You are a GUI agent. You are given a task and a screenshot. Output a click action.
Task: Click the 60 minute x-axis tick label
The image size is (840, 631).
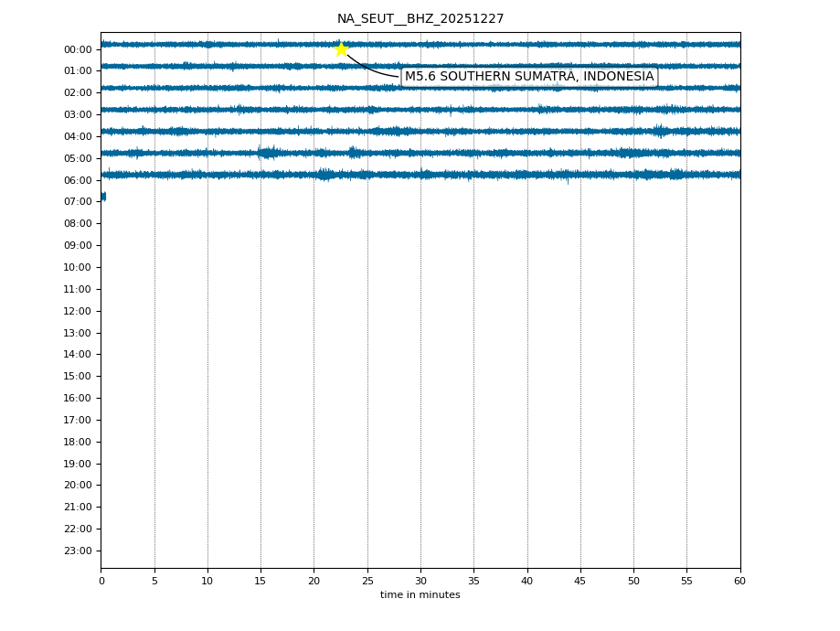click(739, 581)
